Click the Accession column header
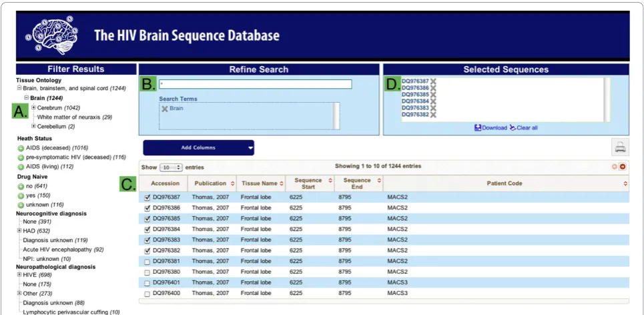Viewport: 644px width, 315px height. click(x=164, y=183)
